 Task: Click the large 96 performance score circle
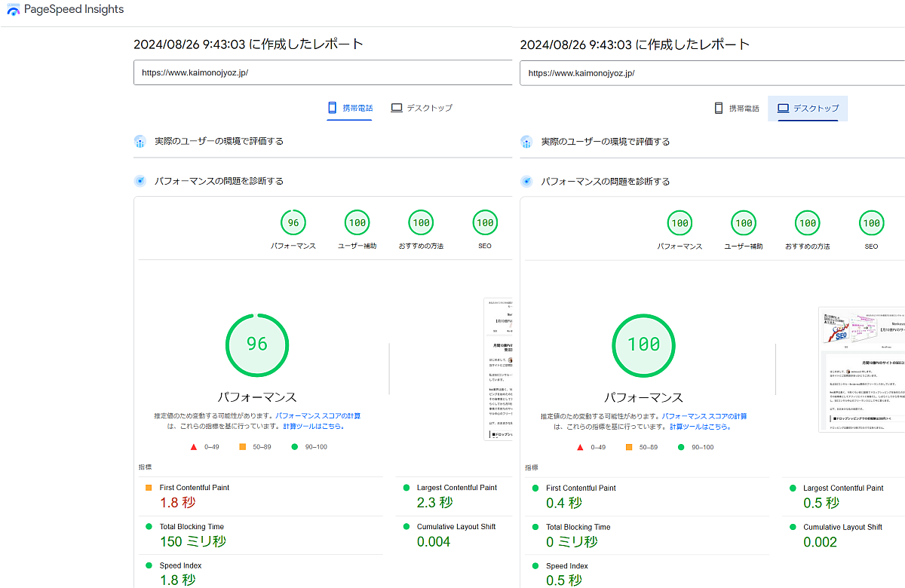(257, 345)
